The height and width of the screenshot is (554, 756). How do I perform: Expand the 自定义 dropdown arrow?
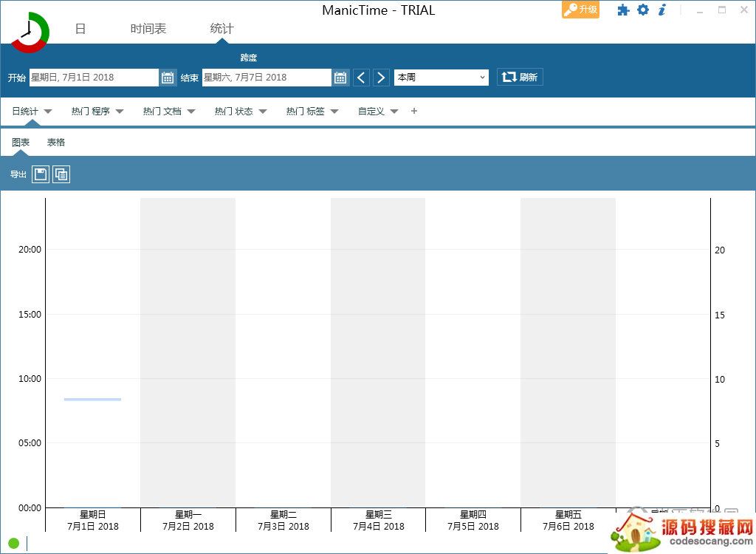click(x=394, y=112)
